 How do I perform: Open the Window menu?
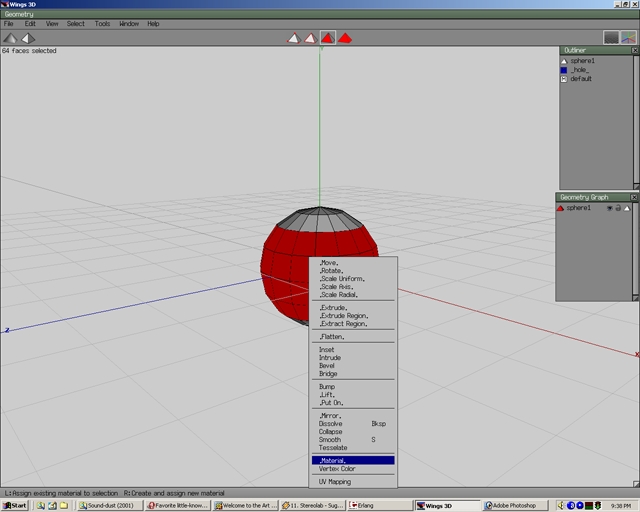pos(129,24)
